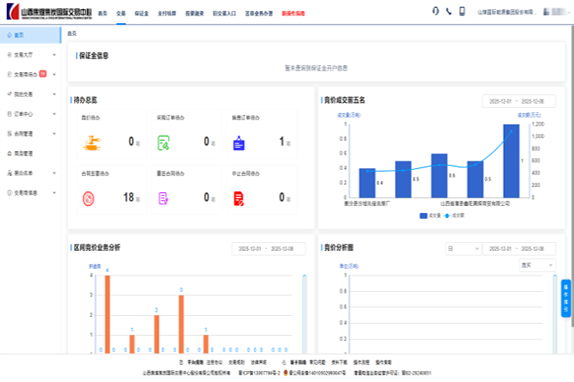This screenshot has width=574, height=382.
Task: Open the 支付结算 top navigation item
Action: pyautogui.click(x=167, y=14)
